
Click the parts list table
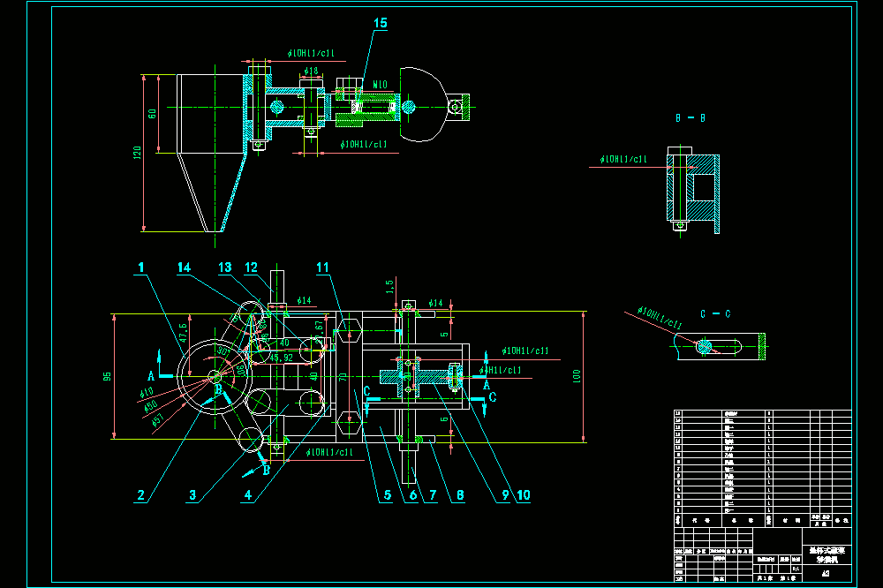tap(763, 469)
